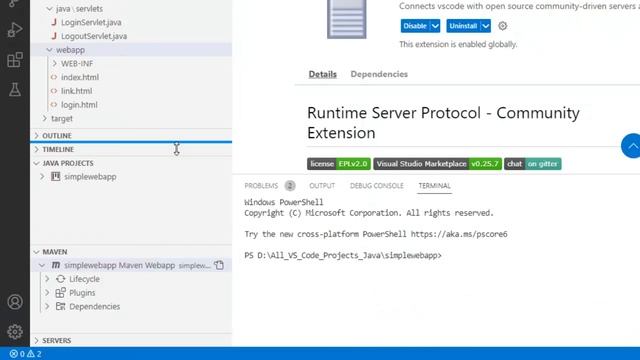Viewport: 640px width, 360px height.
Task: Switch to the Dependencies tab
Action: pyautogui.click(x=379, y=74)
